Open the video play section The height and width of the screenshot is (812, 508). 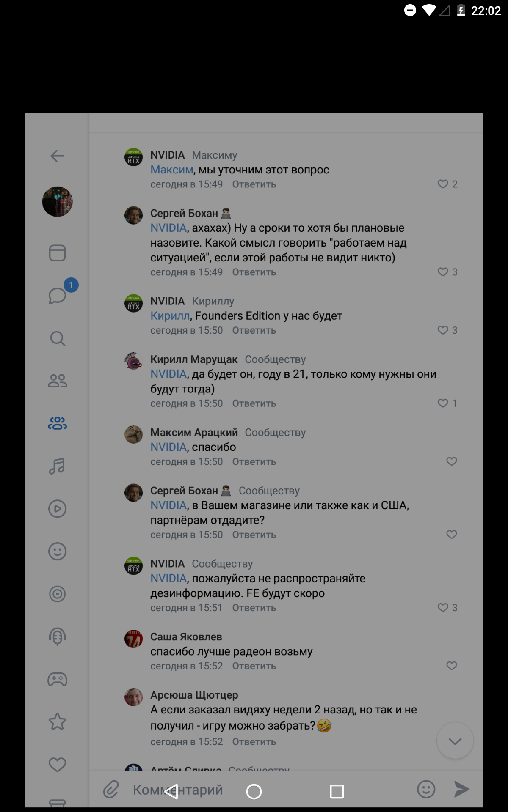coord(57,509)
